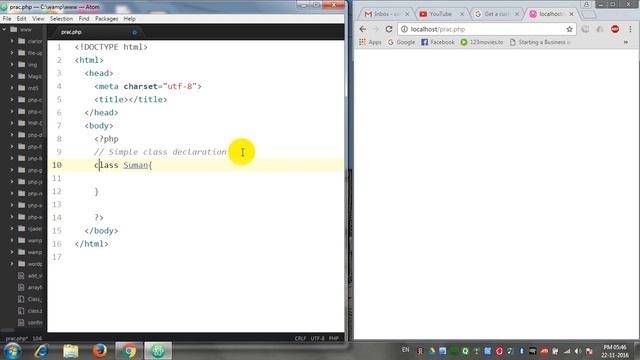Expand the njadel folder

click(x=12, y=229)
